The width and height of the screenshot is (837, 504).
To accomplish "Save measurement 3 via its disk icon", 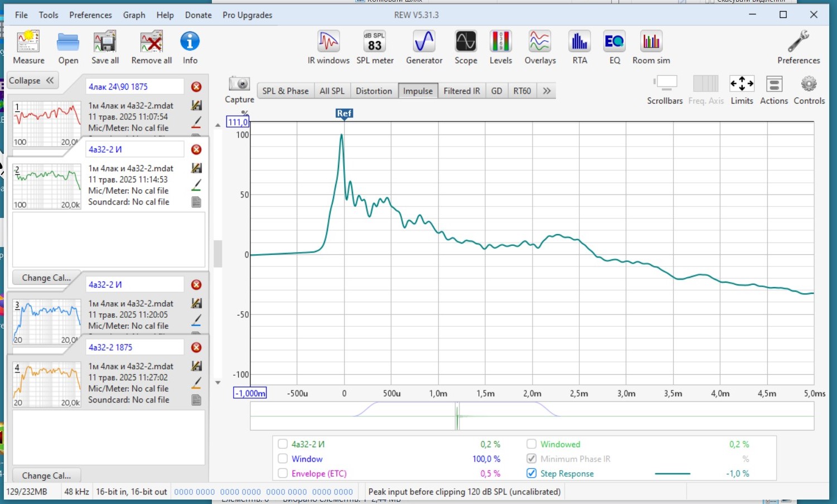I will pyautogui.click(x=196, y=303).
